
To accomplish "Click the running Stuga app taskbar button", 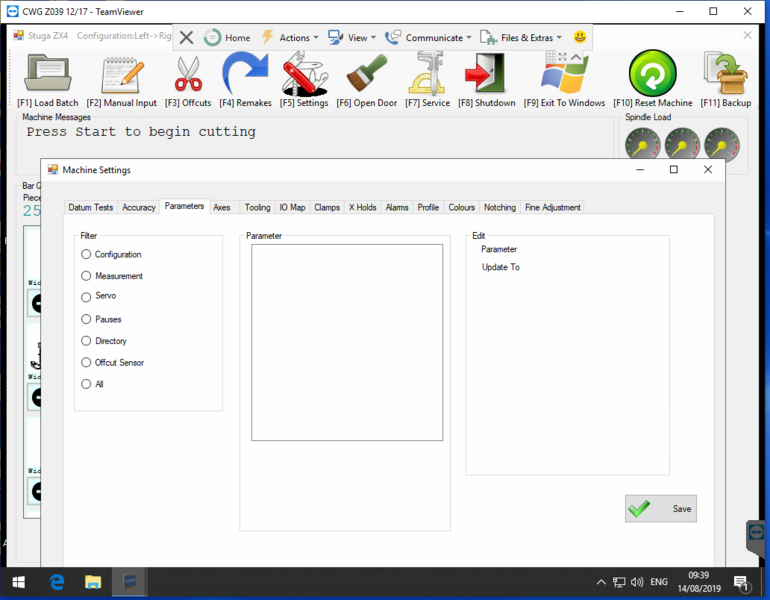I will click(130, 582).
